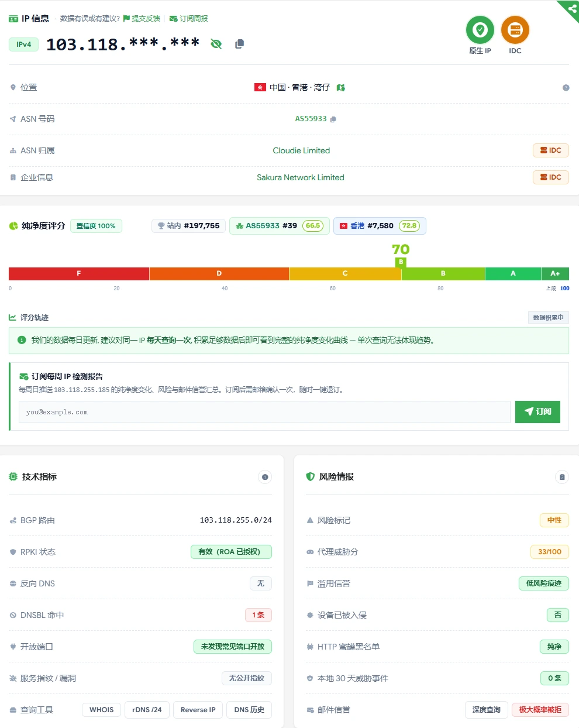Open DNS 历史 tool

coord(249,710)
